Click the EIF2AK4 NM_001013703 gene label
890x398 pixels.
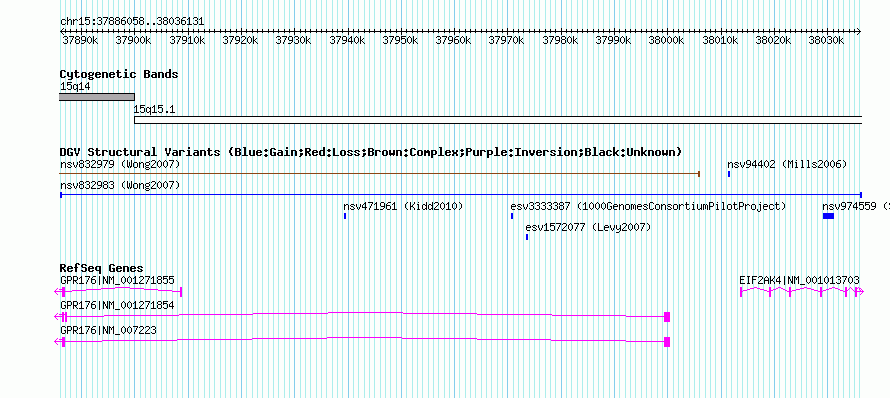coord(799,280)
